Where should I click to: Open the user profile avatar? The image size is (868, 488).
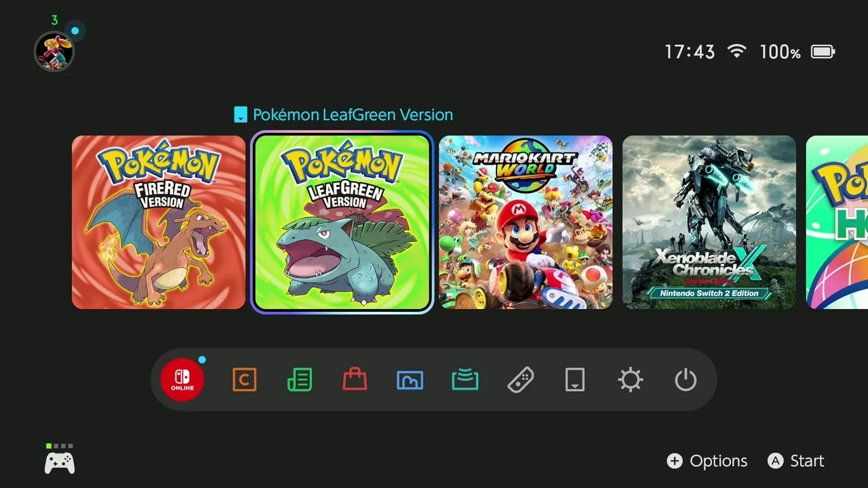coord(54,51)
